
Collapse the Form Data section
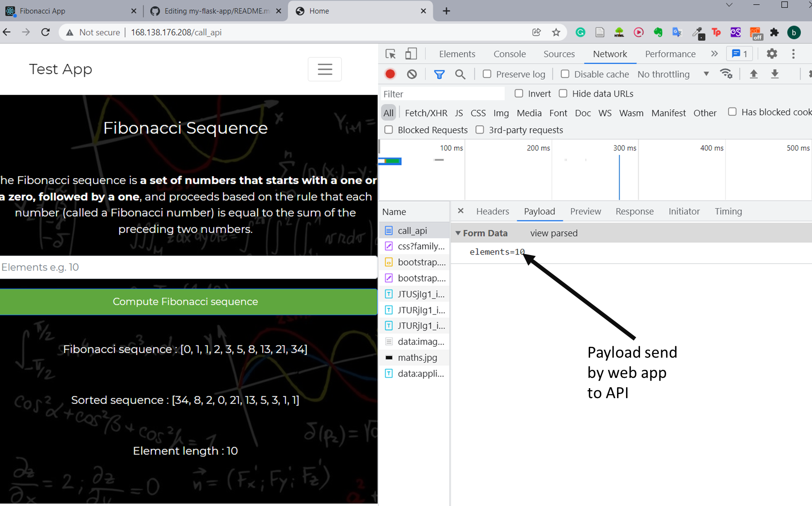(x=458, y=233)
